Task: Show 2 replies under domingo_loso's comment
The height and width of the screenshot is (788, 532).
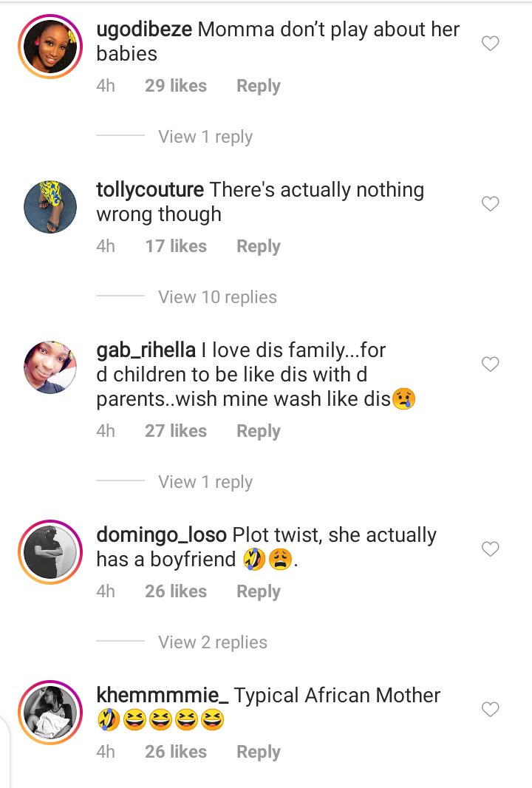Action: point(212,642)
